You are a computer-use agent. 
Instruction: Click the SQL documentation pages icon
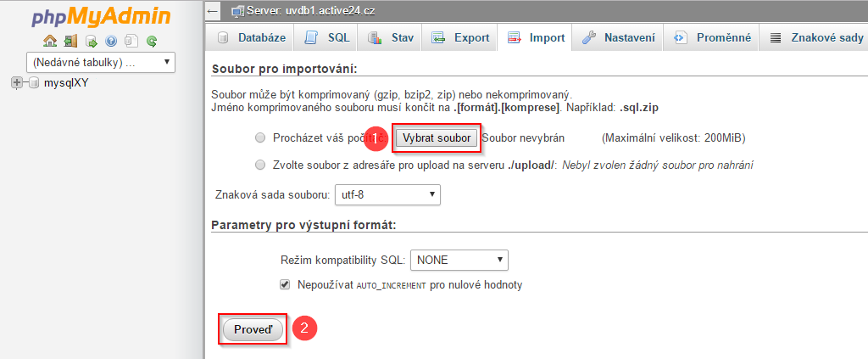131,40
